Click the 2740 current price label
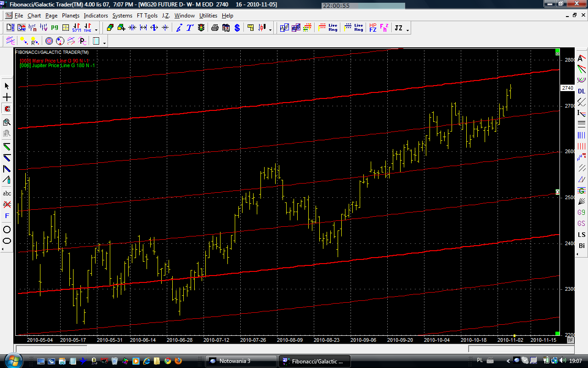 coord(567,88)
